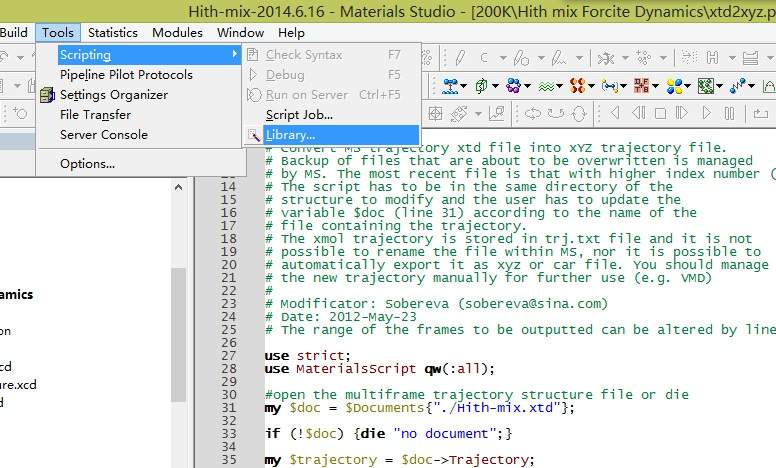
Task: Expand the Sketch Ring dropdown arrow
Action: 541,58
